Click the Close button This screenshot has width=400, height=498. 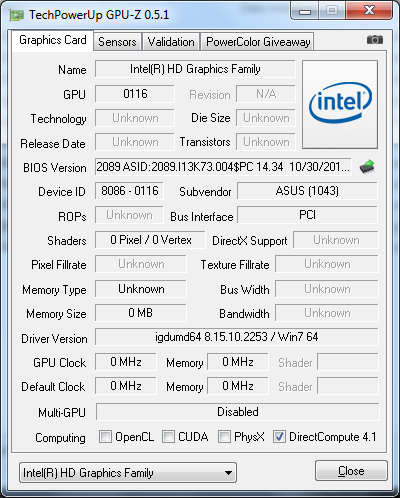(x=351, y=471)
